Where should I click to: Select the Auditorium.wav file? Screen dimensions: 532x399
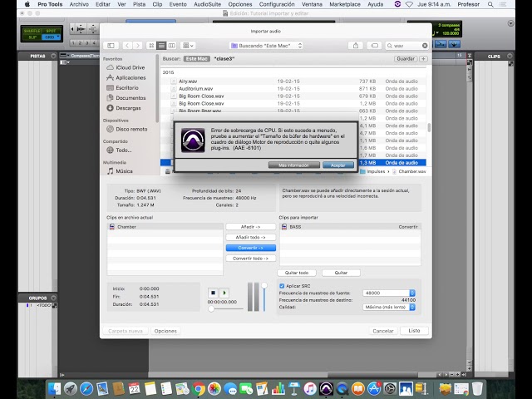[x=293, y=89]
